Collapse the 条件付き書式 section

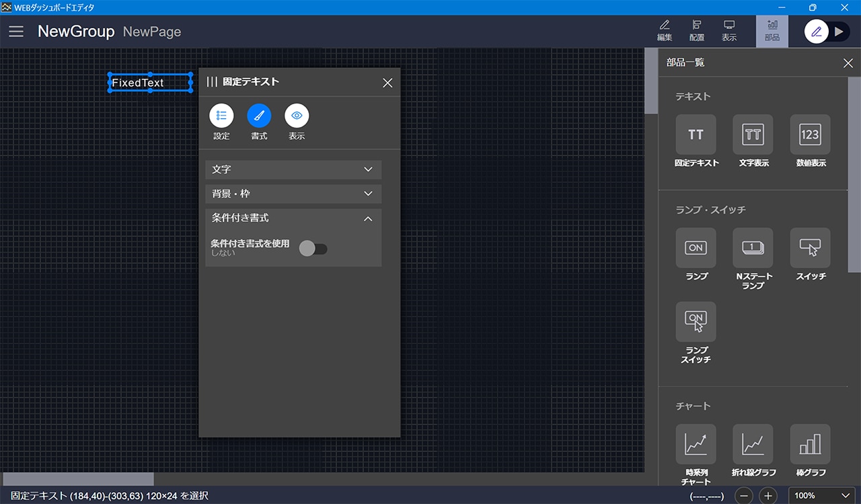click(367, 218)
